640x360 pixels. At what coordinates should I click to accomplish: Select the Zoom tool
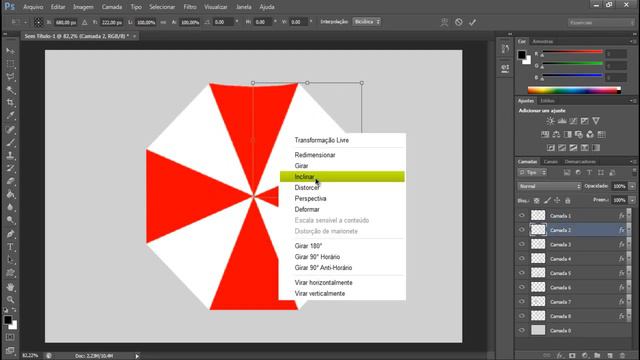(10, 300)
